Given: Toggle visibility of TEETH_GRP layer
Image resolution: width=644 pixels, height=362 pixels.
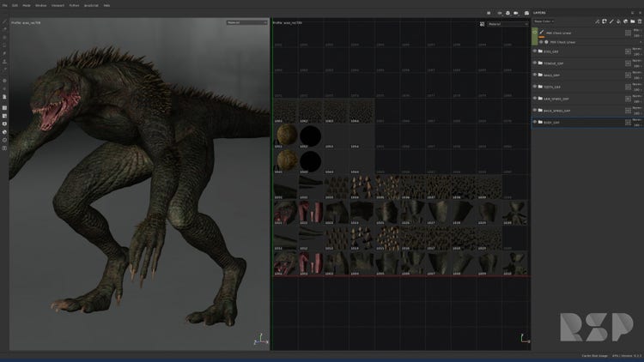Looking at the screenshot, I should pos(535,87).
